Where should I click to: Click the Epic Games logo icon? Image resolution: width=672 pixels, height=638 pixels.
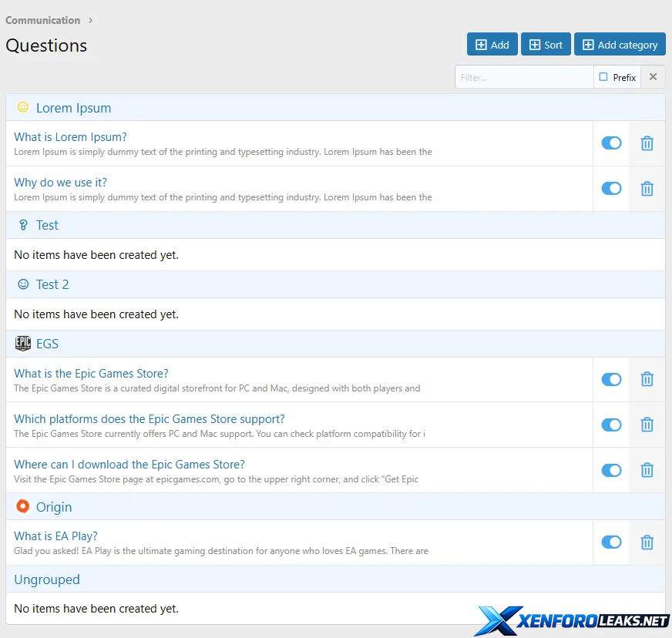23,344
